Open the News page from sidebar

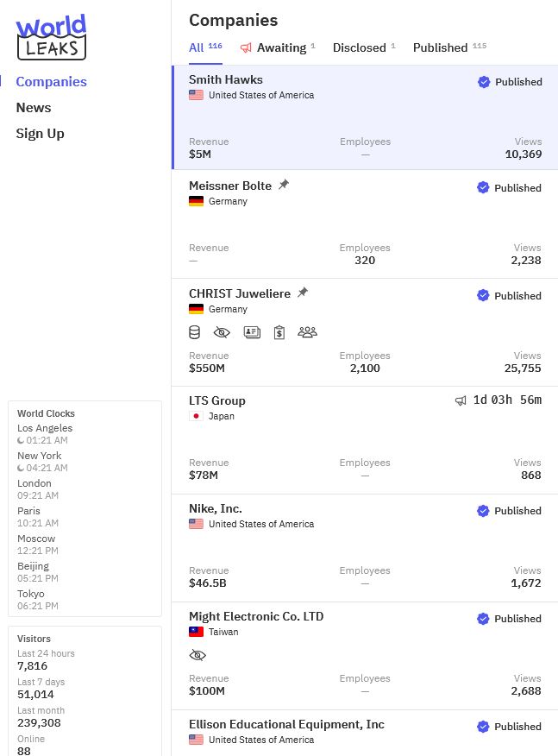coord(34,108)
